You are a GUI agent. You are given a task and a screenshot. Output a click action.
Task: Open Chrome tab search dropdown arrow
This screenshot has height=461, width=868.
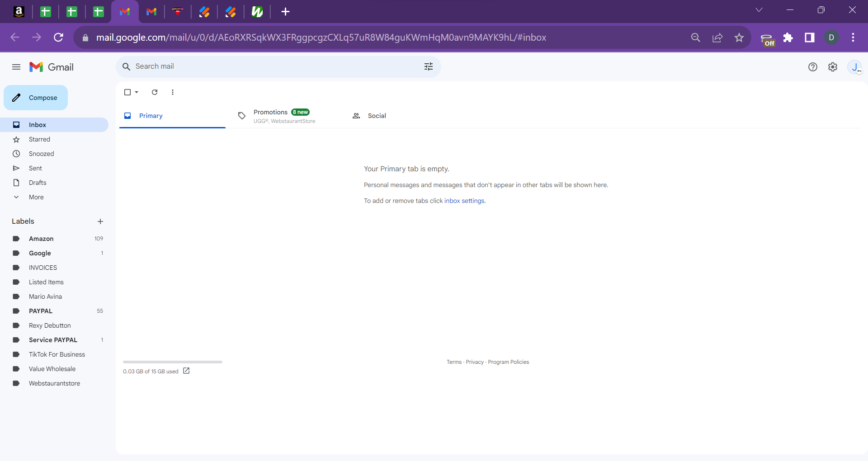[x=759, y=10]
